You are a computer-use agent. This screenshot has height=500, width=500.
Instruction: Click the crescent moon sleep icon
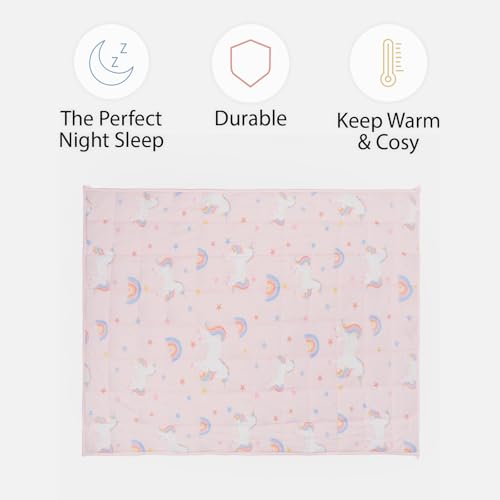point(111,62)
